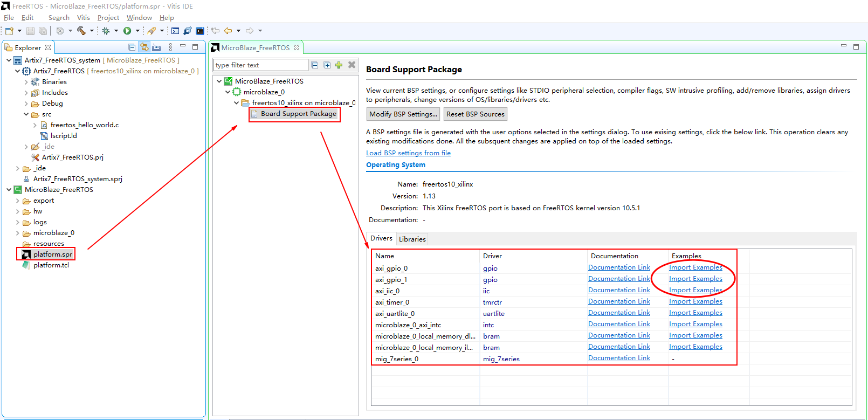The width and height of the screenshot is (868, 420).
Task: Toggle Link with Editor in Explorer
Action: [x=144, y=47]
